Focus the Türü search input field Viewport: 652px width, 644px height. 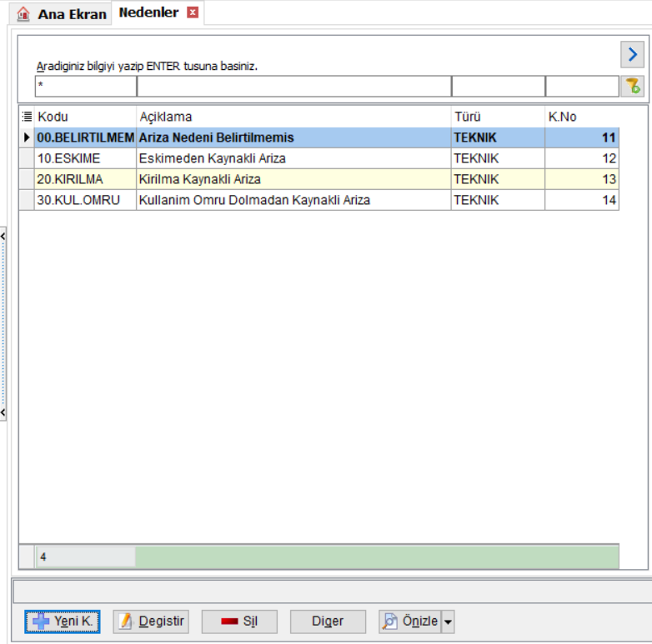coord(498,86)
